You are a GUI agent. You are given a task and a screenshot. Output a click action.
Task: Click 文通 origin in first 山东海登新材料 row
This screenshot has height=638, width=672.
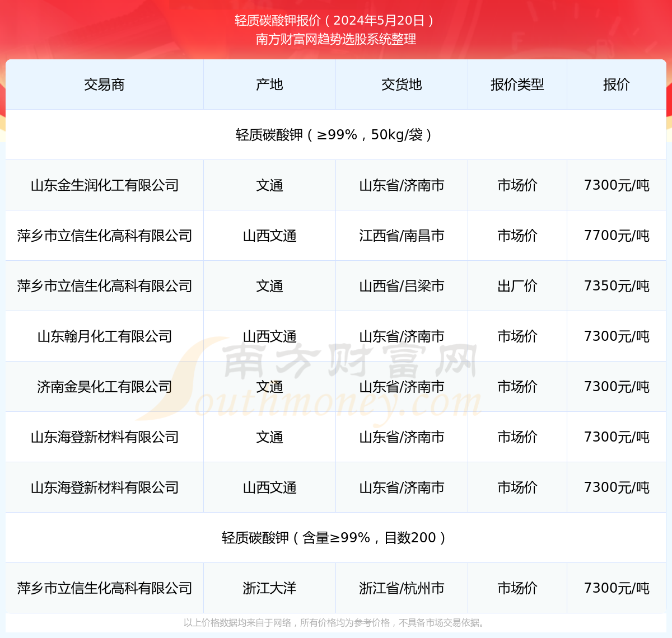coord(269,437)
